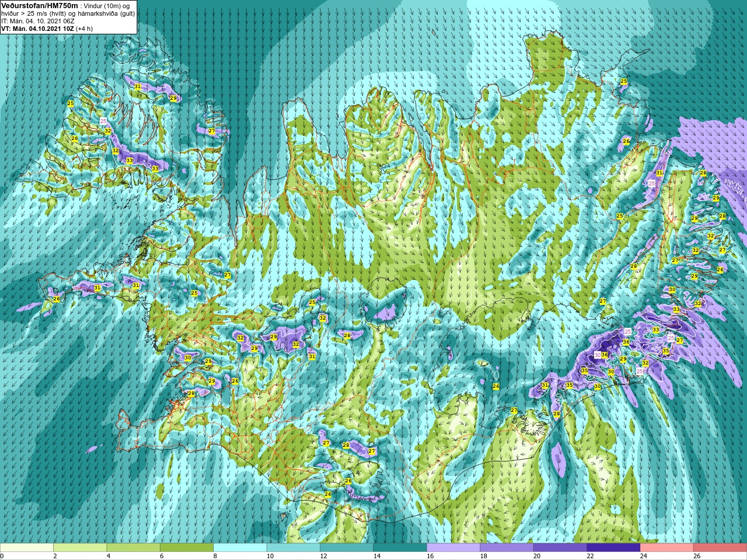Click the "IT: Mán. 04. 10. 2021 06Z" line

tap(38, 21)
